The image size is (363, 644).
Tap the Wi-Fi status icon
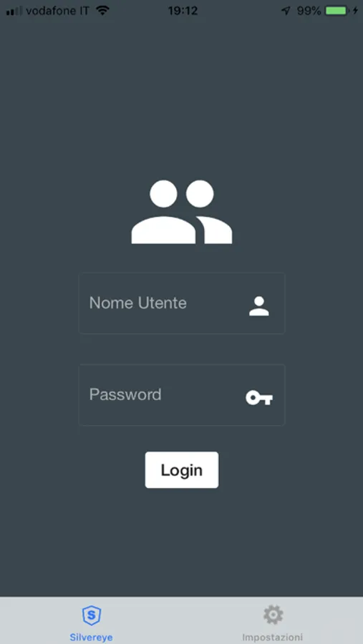click(x=102, y=11)
